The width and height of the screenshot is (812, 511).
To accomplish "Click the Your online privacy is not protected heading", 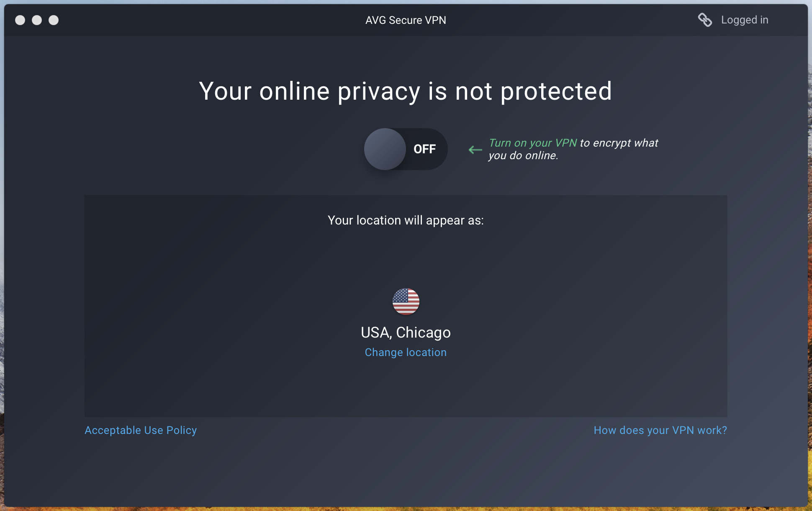I will coord(406,91).
